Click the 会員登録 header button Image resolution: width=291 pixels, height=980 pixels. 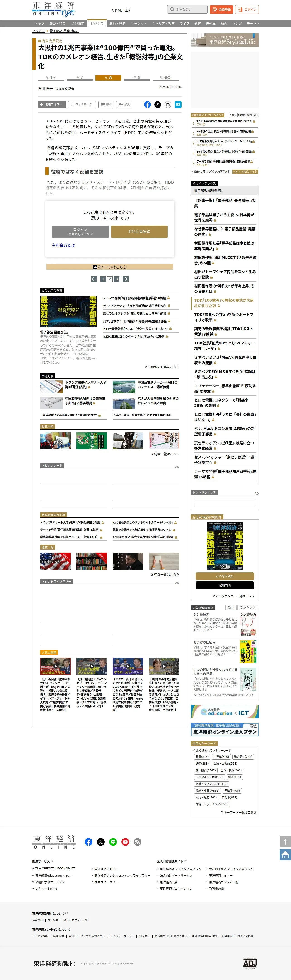(221, 10)
